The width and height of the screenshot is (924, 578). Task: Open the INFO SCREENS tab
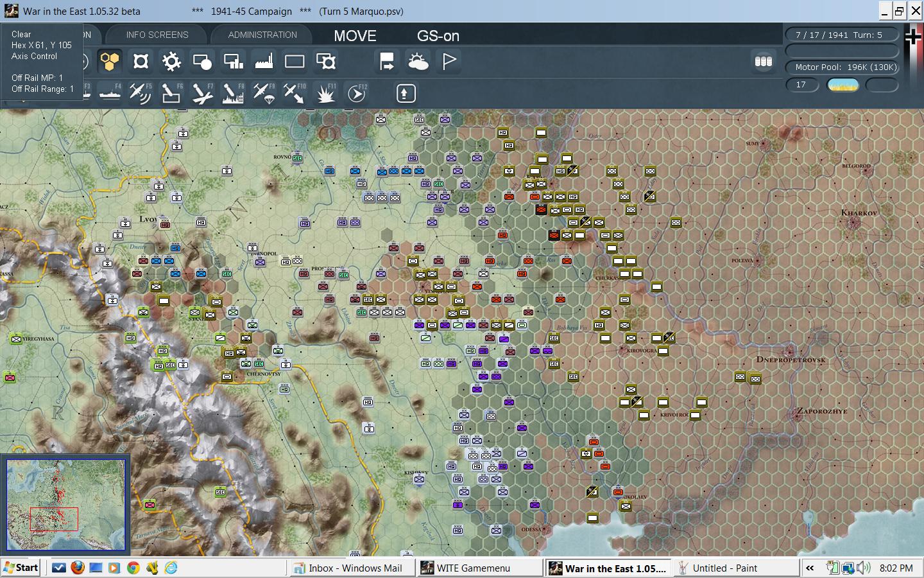coord(157,35)
